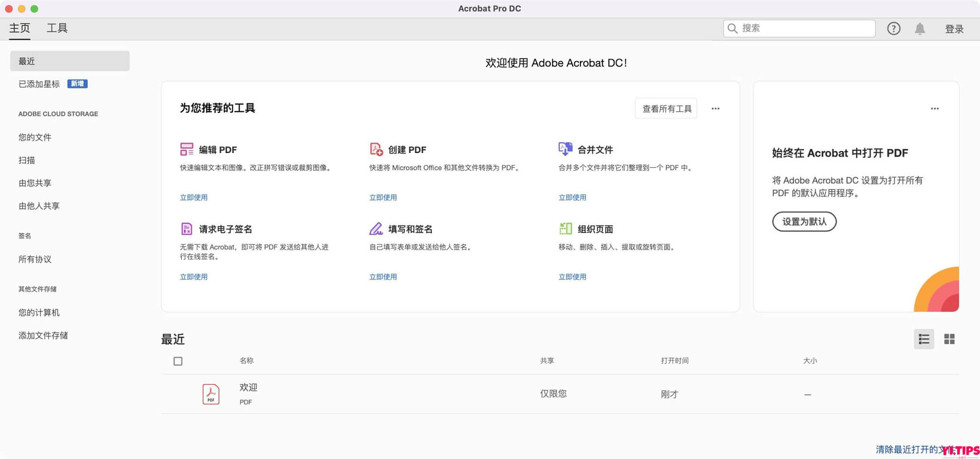Open the notifications bell icon
Viewport: 980px width, 459px height.
[920, 29]
